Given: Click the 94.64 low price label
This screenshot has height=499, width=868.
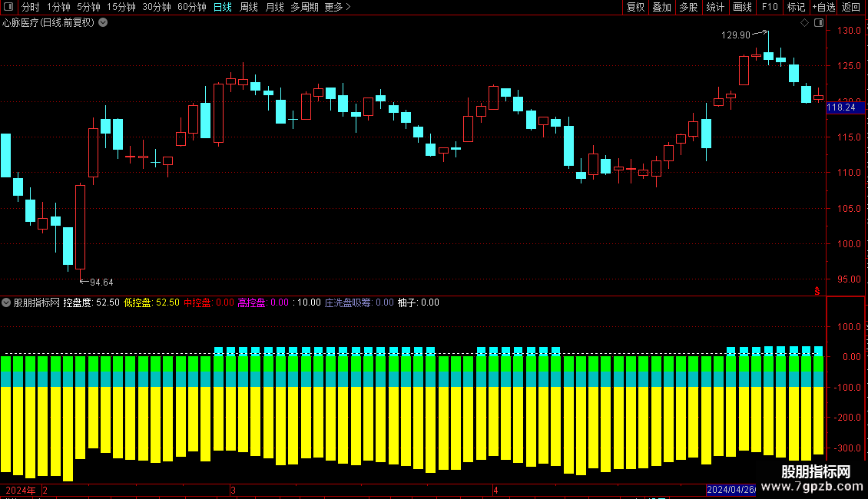Looking at the screenshot, I should [101, 283].
